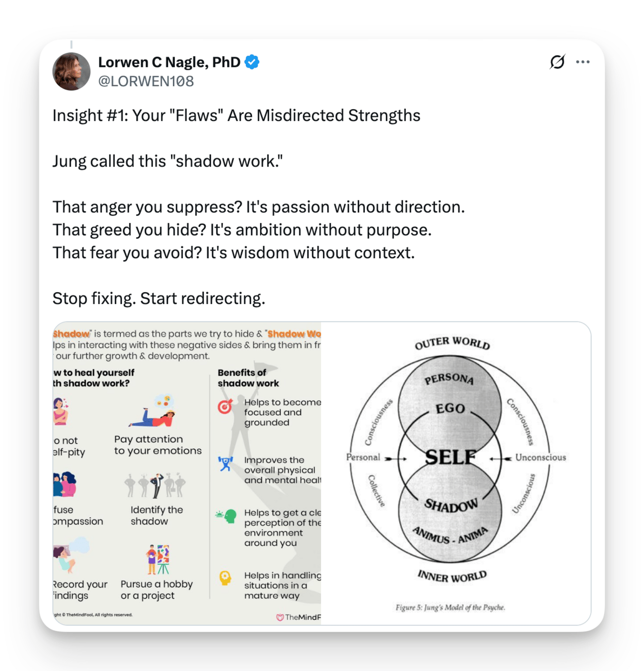This screenshot has width=644, height=671.
Task: Click the green head perception icon
Action: [x=226, y=516]
